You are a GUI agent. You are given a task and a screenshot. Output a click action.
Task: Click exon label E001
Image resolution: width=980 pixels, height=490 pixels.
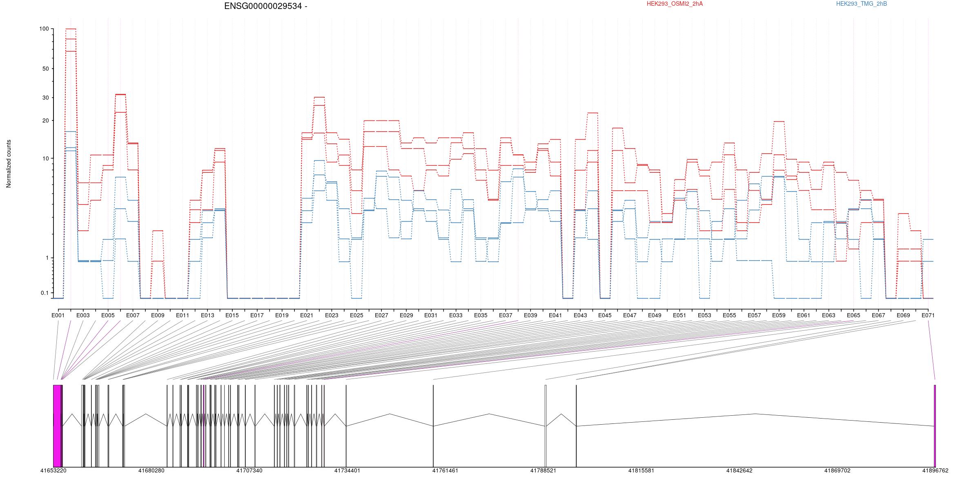point(58,315)
